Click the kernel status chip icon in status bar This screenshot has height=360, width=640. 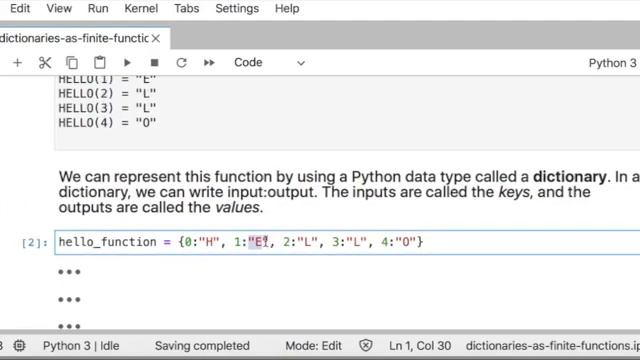tap(19, 346)
